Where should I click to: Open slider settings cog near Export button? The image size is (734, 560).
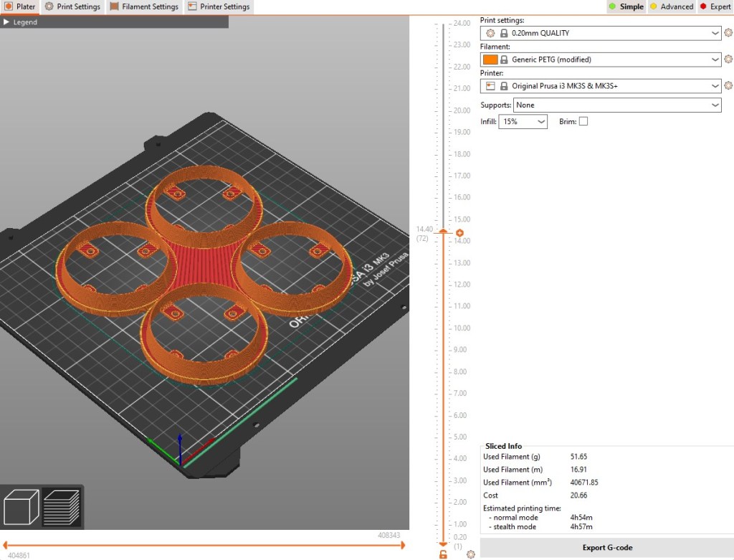470,554
